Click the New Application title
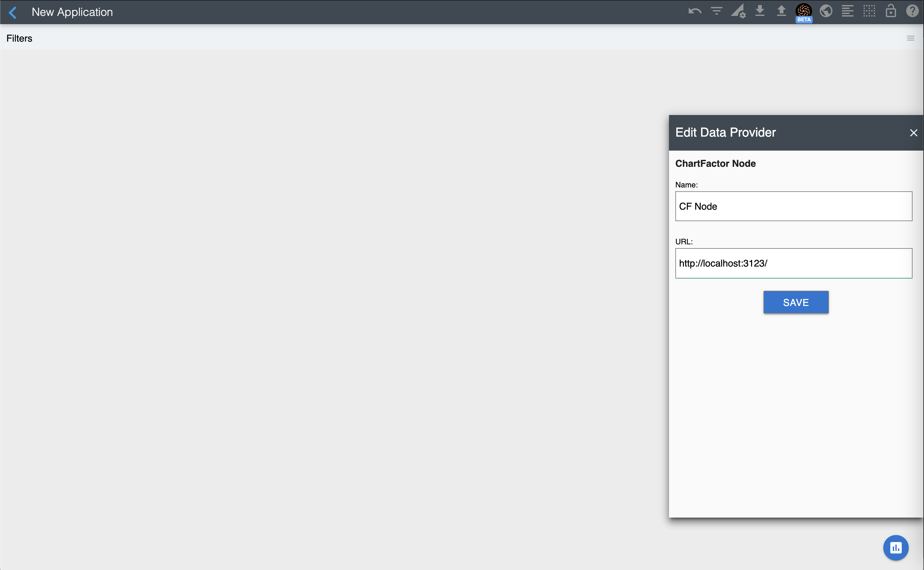 72,12
